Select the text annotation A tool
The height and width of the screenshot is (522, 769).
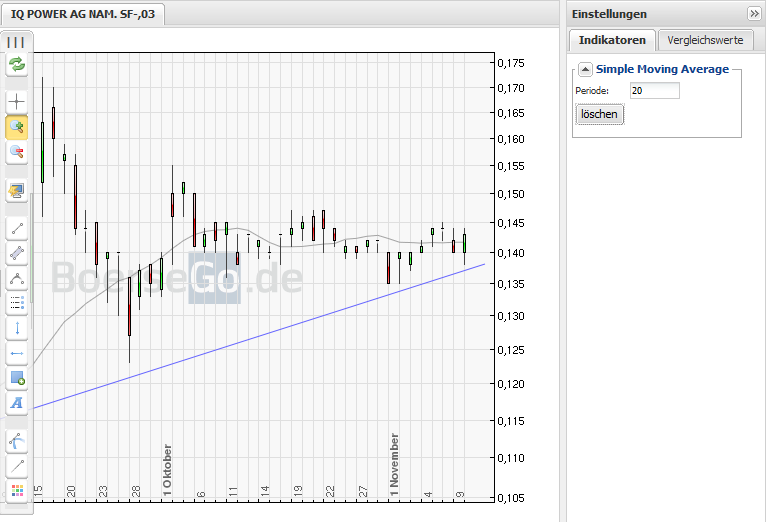pos(17,403)
